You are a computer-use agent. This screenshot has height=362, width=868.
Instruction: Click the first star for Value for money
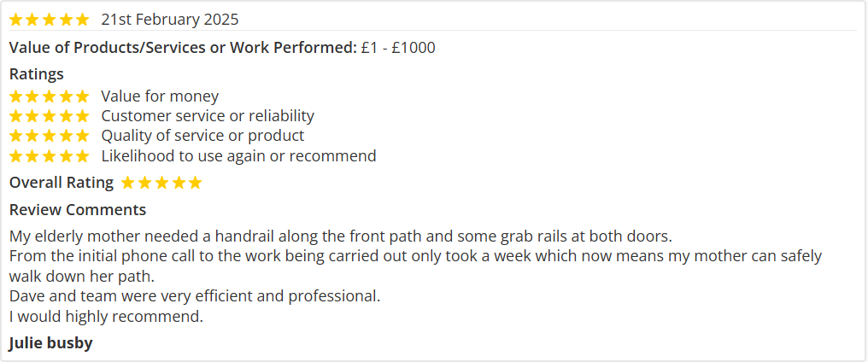16,96
